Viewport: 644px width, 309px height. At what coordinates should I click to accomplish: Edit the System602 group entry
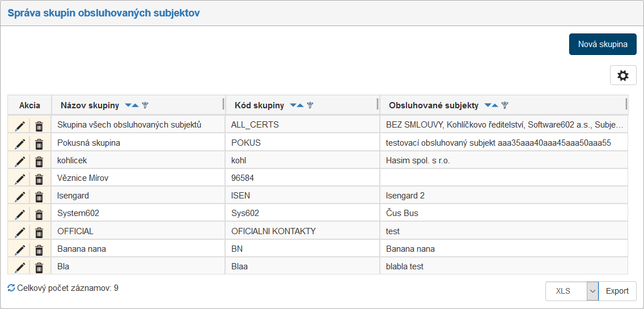click(x=20, y=214)
